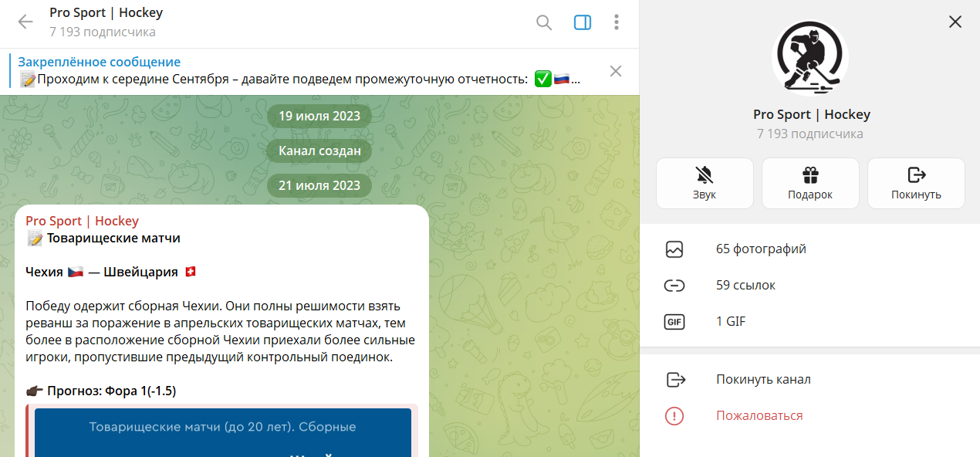Click the photos icon beside "65 фотографий"

[x=674, y=249]
